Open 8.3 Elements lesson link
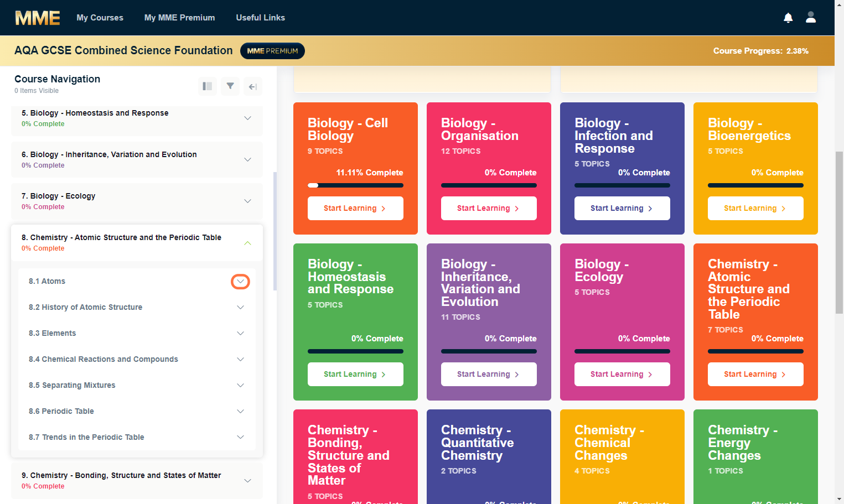Image resolution: width=844 pixels, height=504 pixels. (52, 333)
